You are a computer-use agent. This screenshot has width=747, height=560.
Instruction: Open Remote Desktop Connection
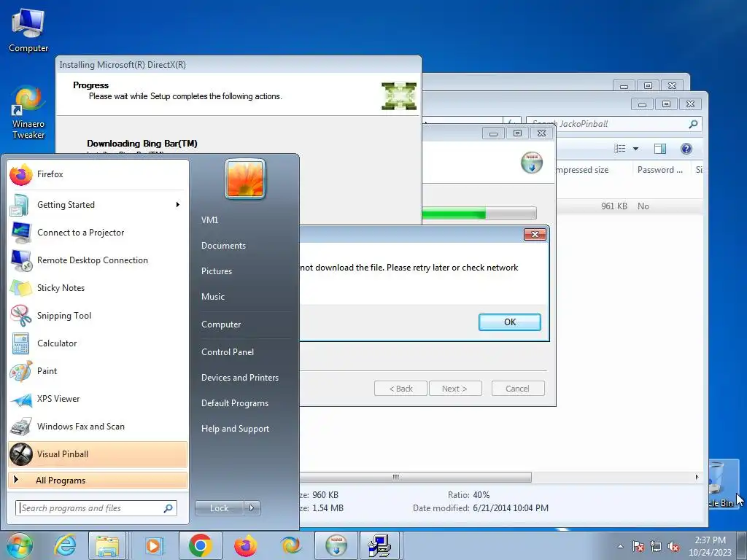coord(98,260)
